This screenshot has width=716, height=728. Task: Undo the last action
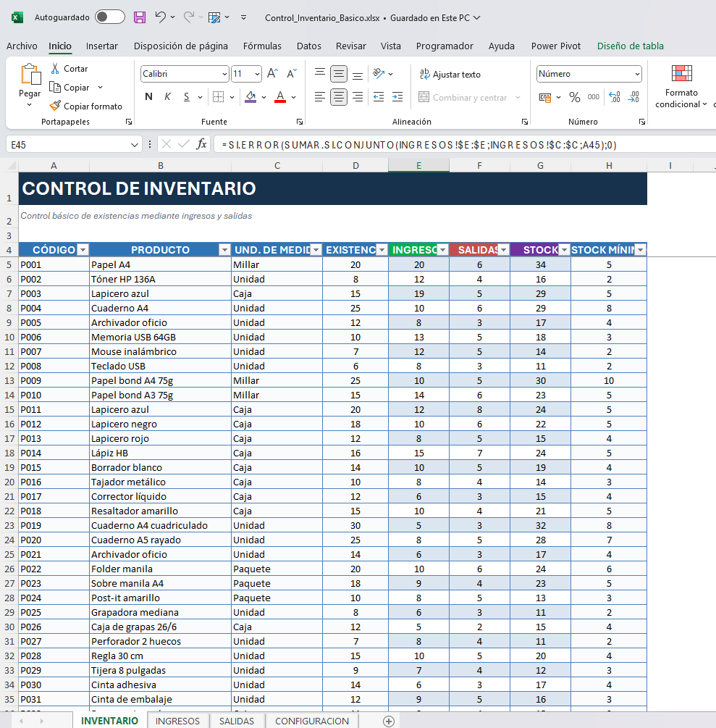tap(161, 17)
